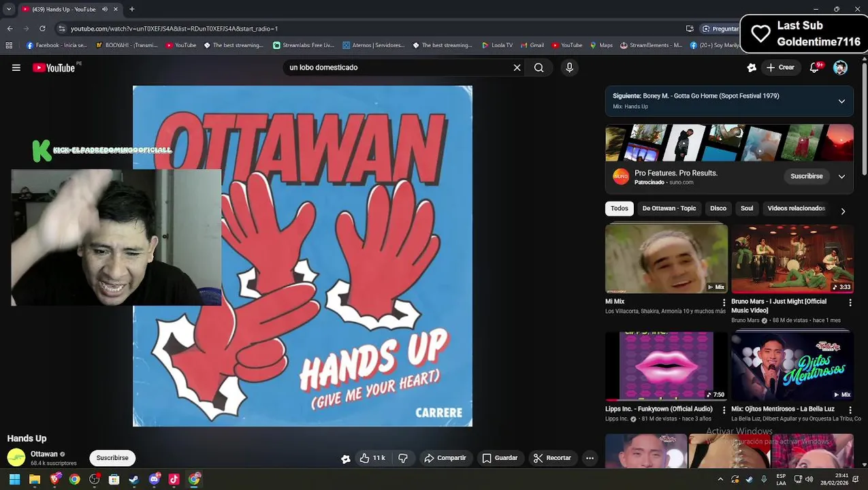The height and width of the screenshot is (490, 868).
Task: Click the Compartir share button
Action: 445,458
